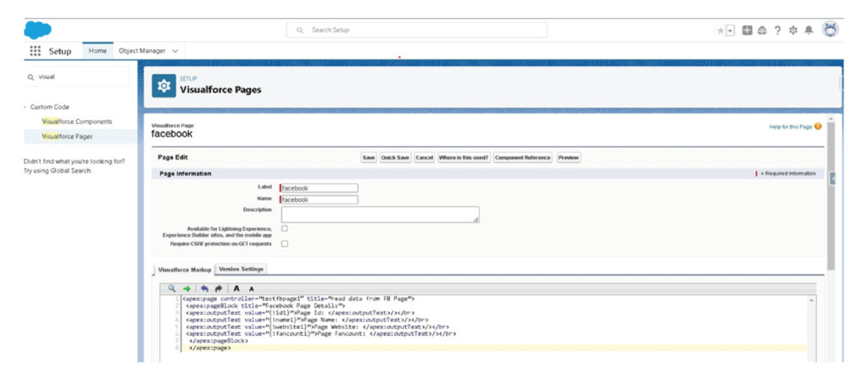Click the closing </apex:pageBlock> code line
The height and width of the screenshot is (380, 868).
(219, 341)
